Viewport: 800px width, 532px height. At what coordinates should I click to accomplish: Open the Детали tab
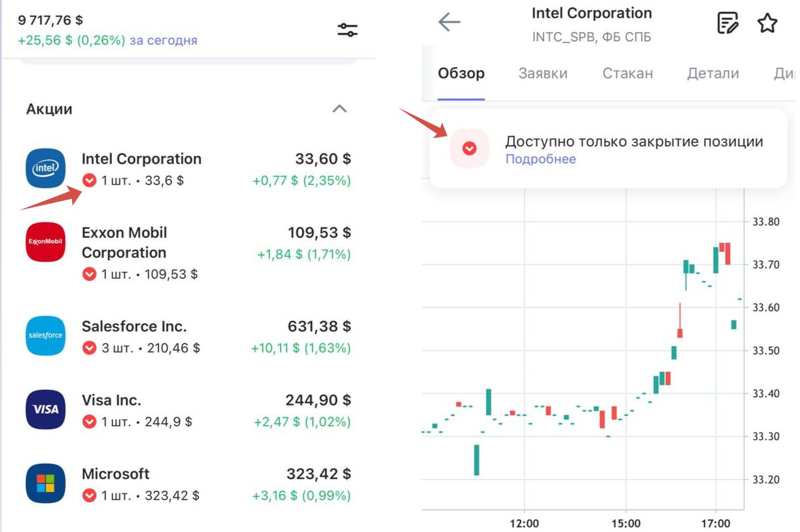coord(713,73)
